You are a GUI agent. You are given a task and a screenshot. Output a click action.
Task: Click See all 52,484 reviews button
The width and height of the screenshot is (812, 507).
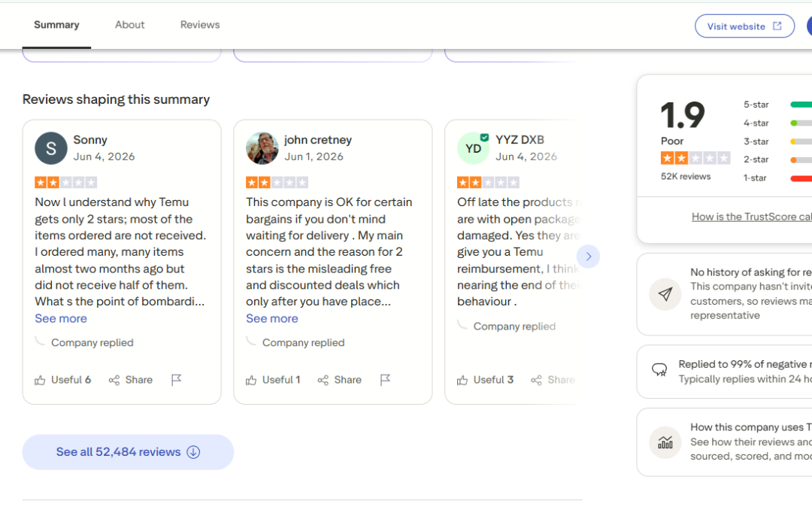[x=128, y=452]
